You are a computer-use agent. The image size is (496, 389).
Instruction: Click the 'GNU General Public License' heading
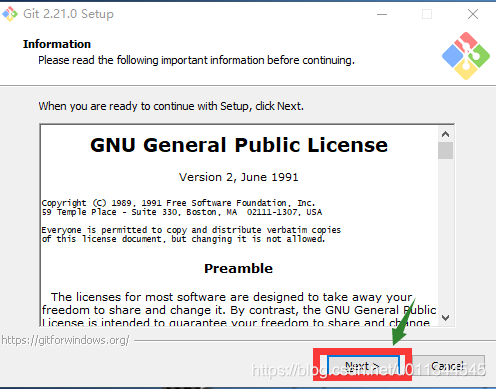[x=239, y=145]
